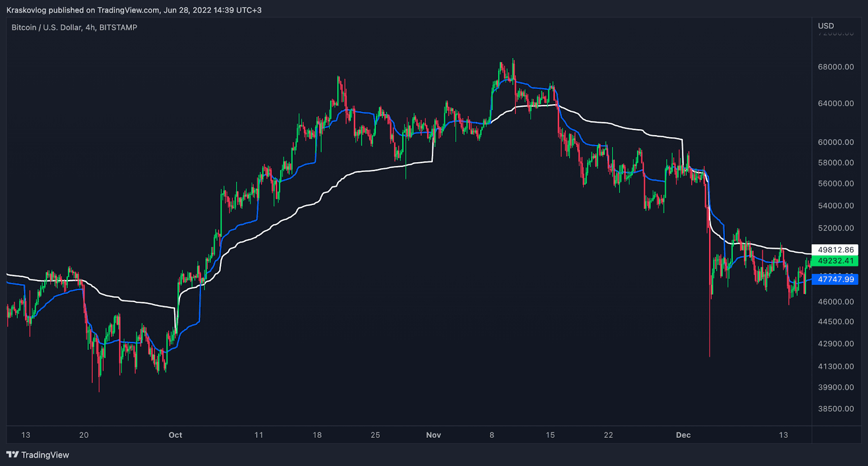Click the TradingView logo at the bottom left

point(38,455)
